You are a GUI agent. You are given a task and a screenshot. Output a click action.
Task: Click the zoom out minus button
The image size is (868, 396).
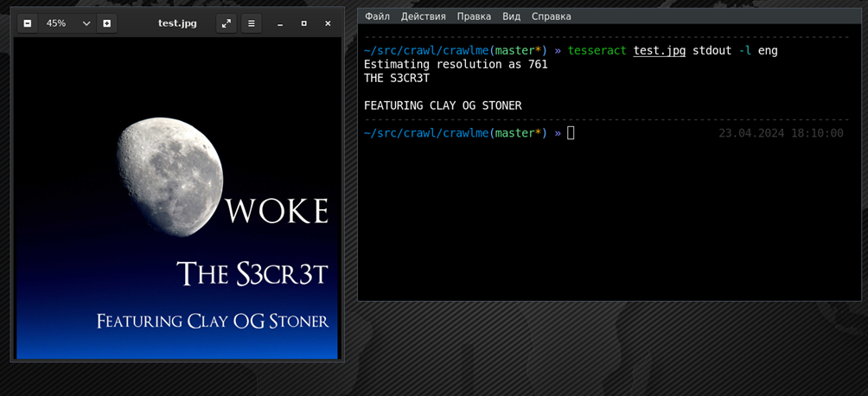coord(28,23)
